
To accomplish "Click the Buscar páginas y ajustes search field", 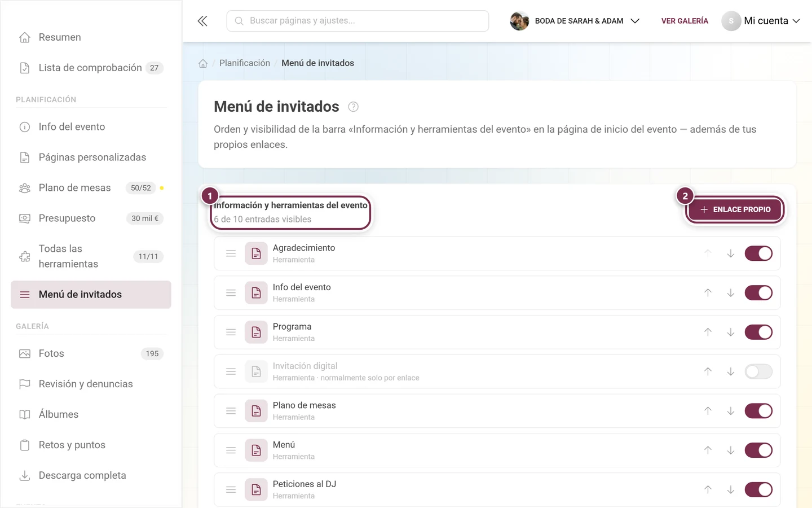I will 358,21.
